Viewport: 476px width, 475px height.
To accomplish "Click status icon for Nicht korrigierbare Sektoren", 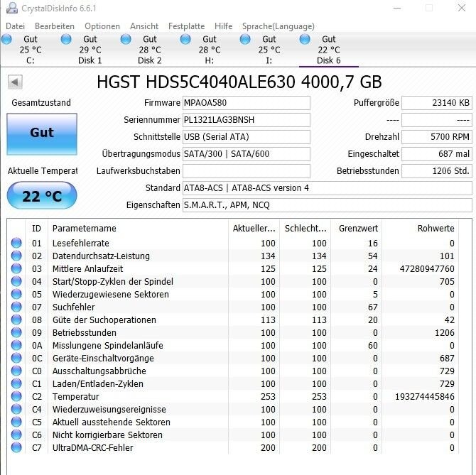I will point(16,435).
